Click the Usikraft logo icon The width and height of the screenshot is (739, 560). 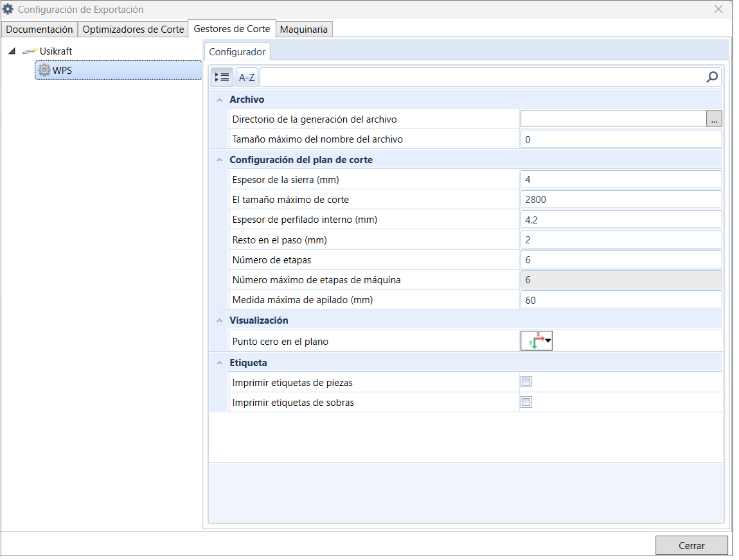click(30, 51)
